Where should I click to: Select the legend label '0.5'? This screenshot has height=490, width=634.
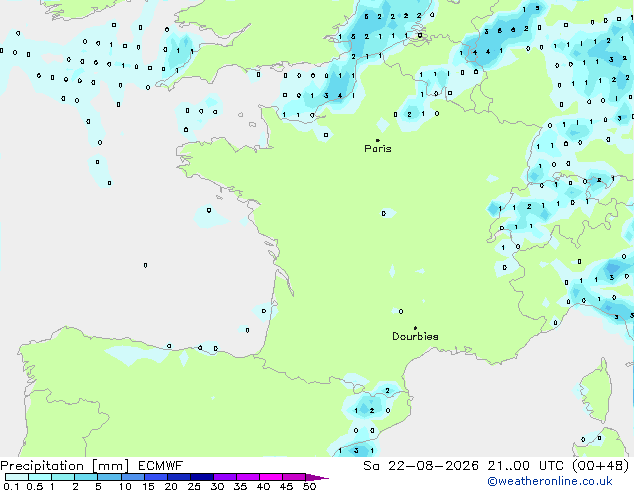click(x=35, y=486)
